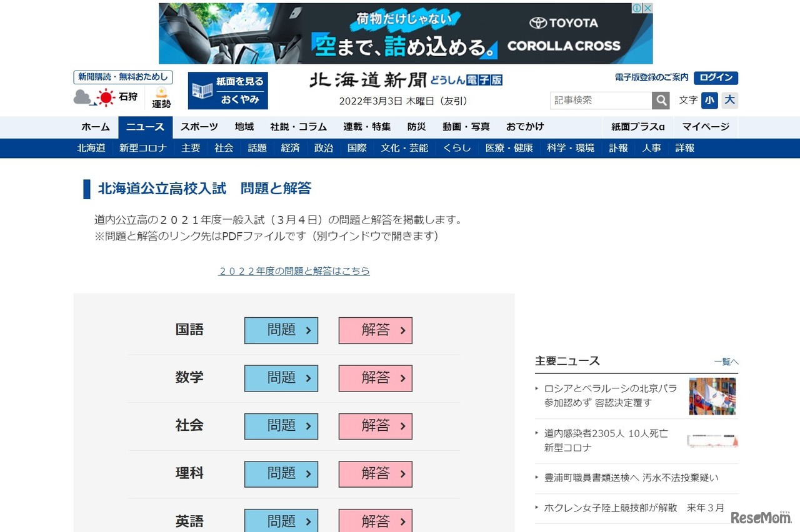Click the magnifying glass search icon
The image size is (800, 532).
(x=661, y=100)
